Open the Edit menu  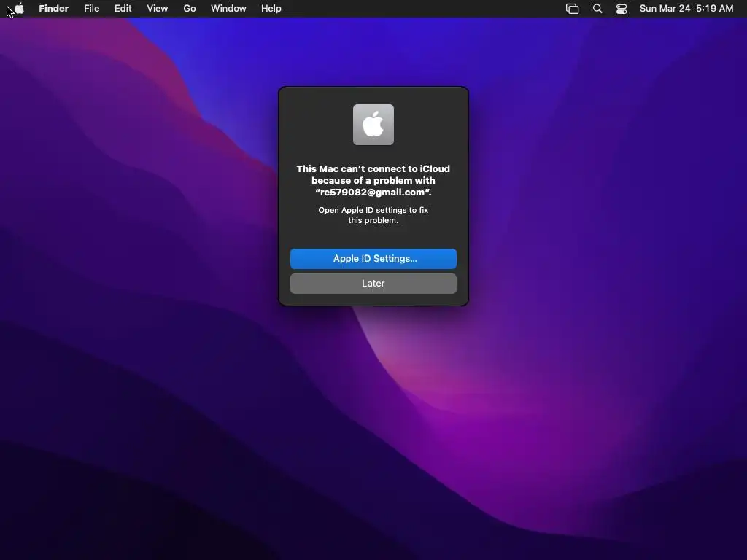(123, 9)
